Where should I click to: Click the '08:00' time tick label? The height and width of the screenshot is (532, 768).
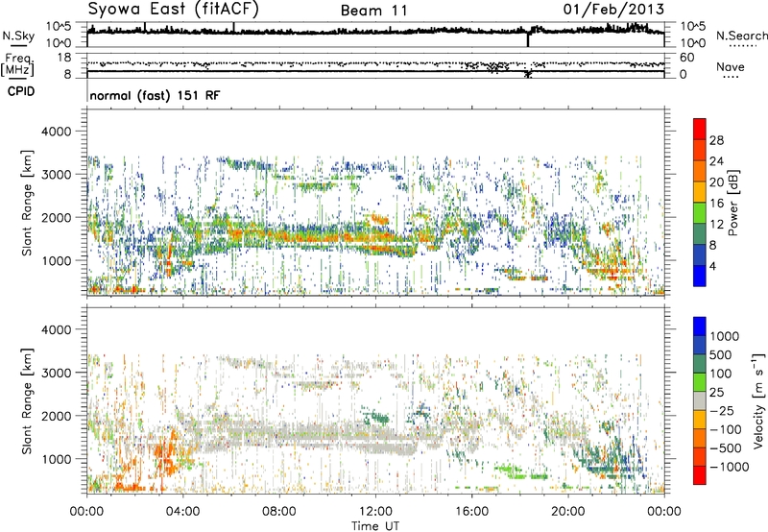click(279, 512)
